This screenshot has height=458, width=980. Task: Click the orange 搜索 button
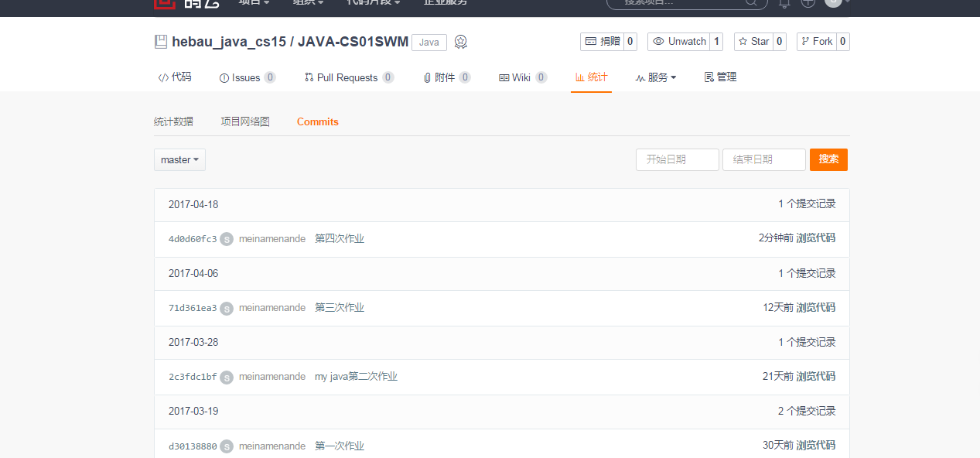828,159
